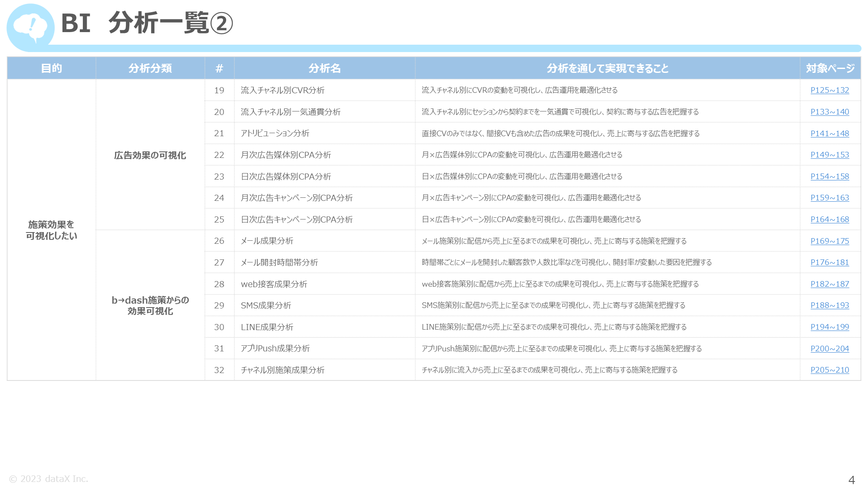Screen dimensions: 868x488
Task: Click the 目的 column header
Action: click(52, 68)
